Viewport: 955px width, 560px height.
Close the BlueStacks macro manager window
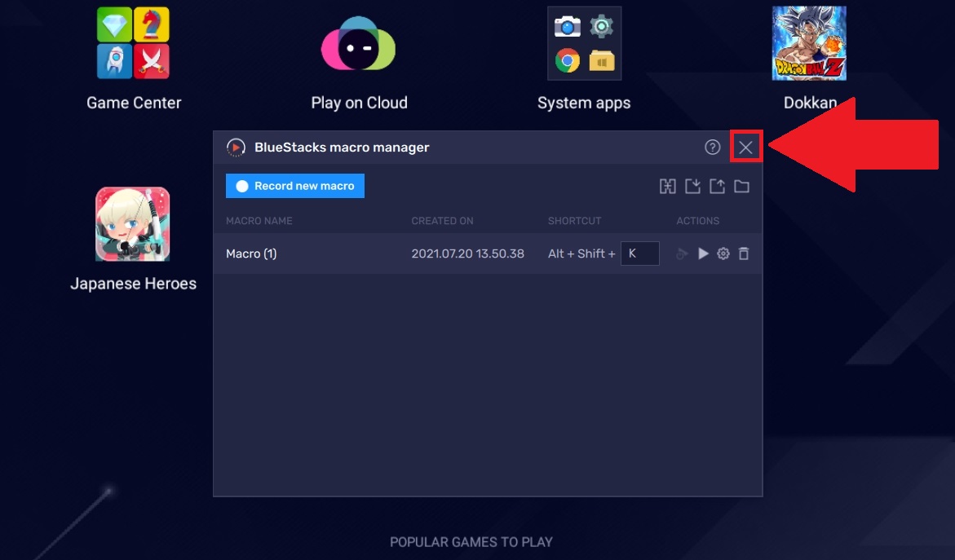click(x=745, y=148)
